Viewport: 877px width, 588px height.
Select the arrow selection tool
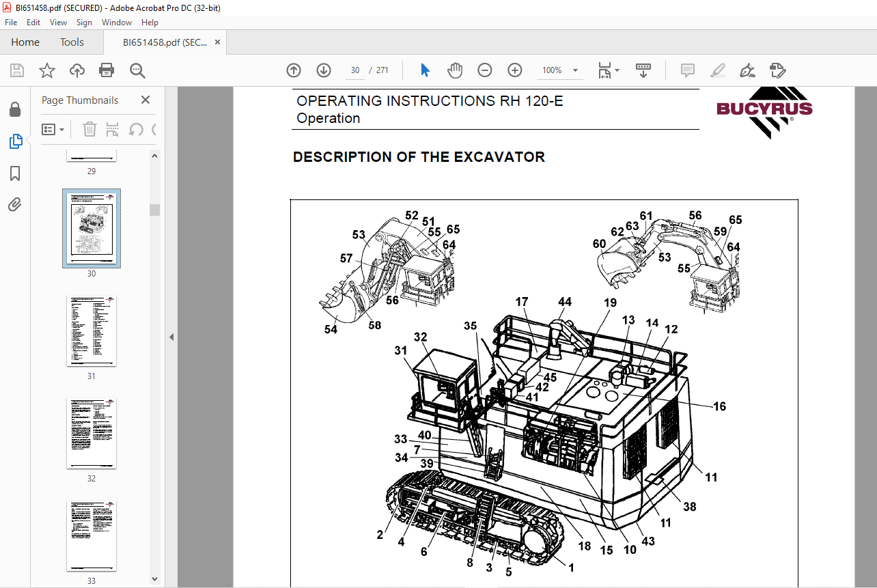(425, 70)
